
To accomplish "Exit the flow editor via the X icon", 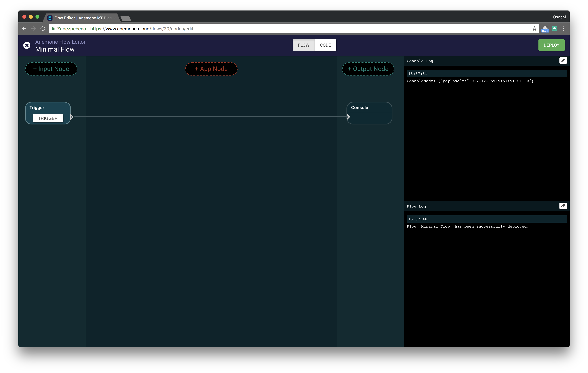I will pos(27,45).
